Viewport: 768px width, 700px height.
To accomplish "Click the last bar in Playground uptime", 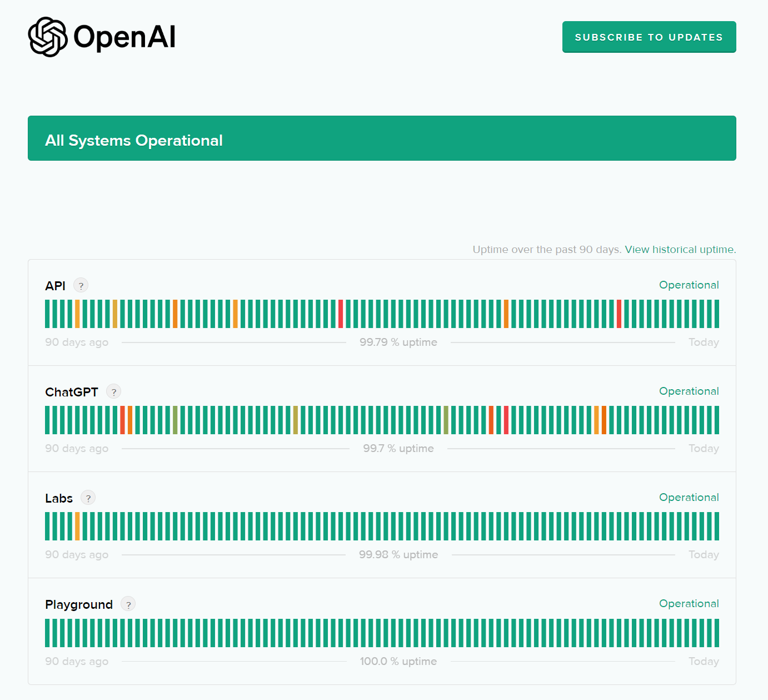I will [x=716, y=633].
